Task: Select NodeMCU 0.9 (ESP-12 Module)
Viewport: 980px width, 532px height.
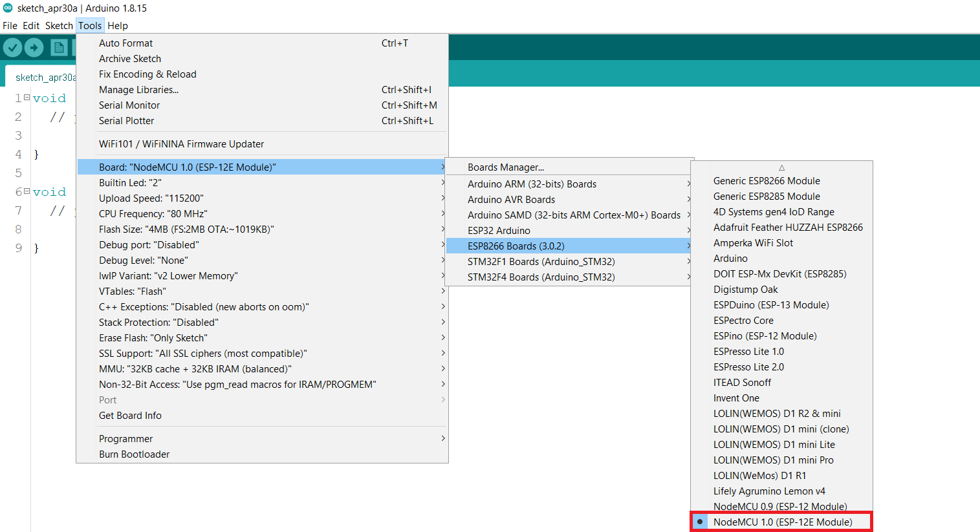Action: [781, 507]
